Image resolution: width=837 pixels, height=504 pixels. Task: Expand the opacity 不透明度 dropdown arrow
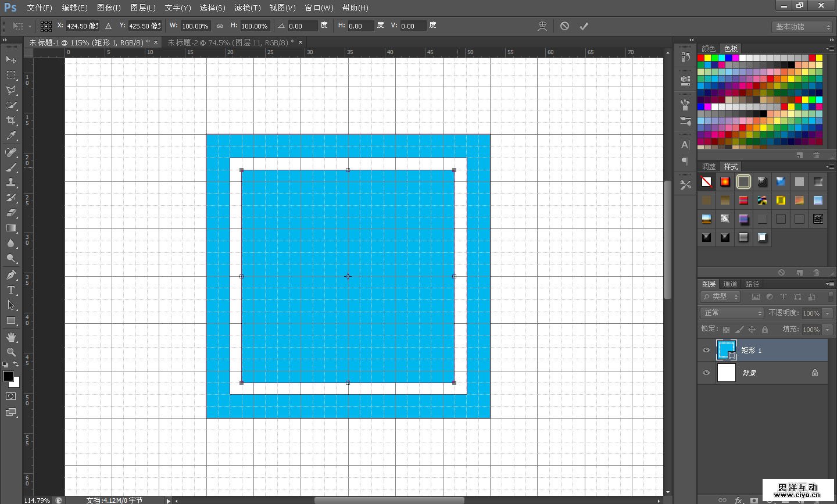pos(828,313)
